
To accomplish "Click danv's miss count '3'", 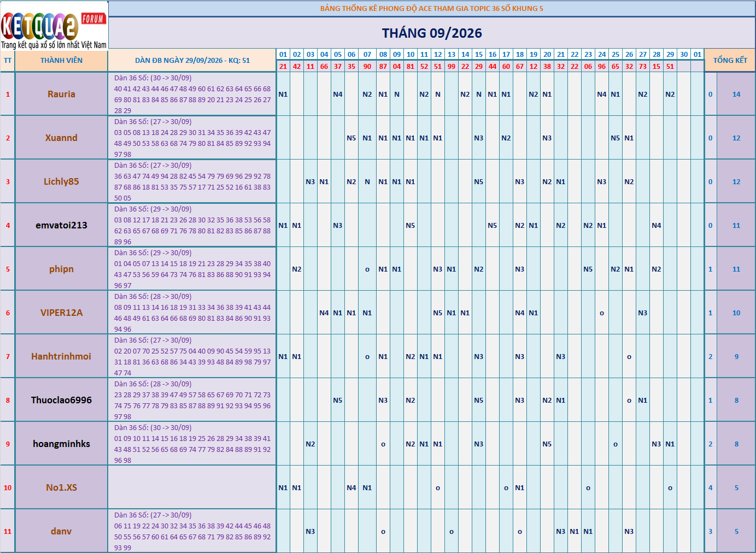I will point(711,531).
